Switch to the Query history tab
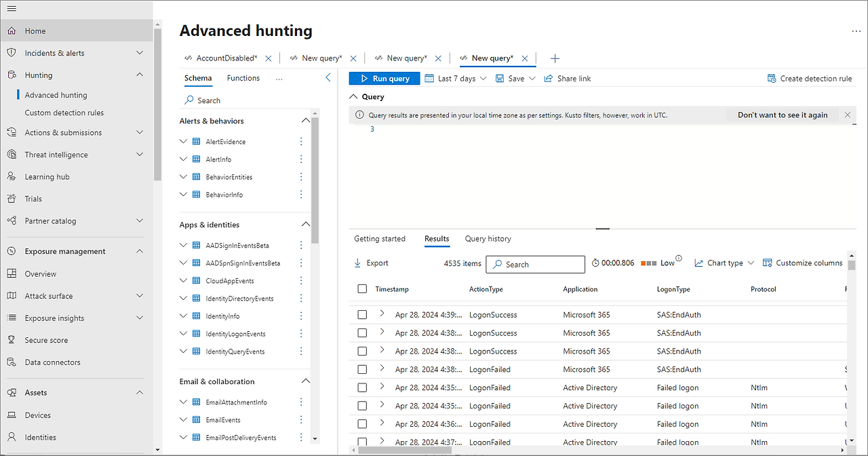Viewport: 868px width, 456px height. pyautogui.click(x=488, y=239)
